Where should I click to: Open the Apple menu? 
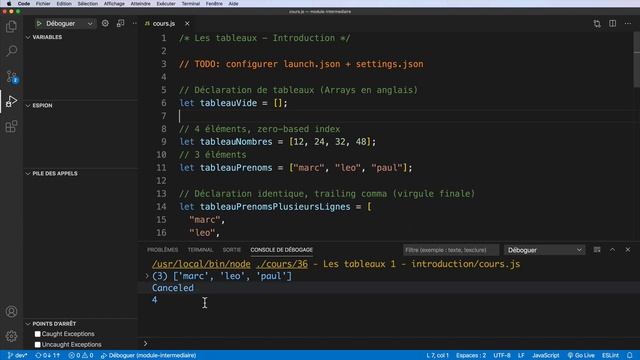click(x=9, y=4)
